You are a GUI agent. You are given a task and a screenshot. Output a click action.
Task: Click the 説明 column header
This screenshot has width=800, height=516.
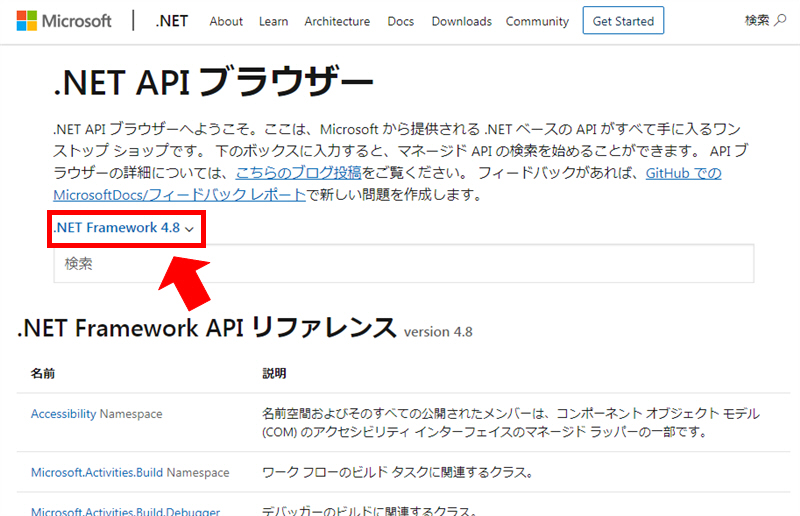274,374
